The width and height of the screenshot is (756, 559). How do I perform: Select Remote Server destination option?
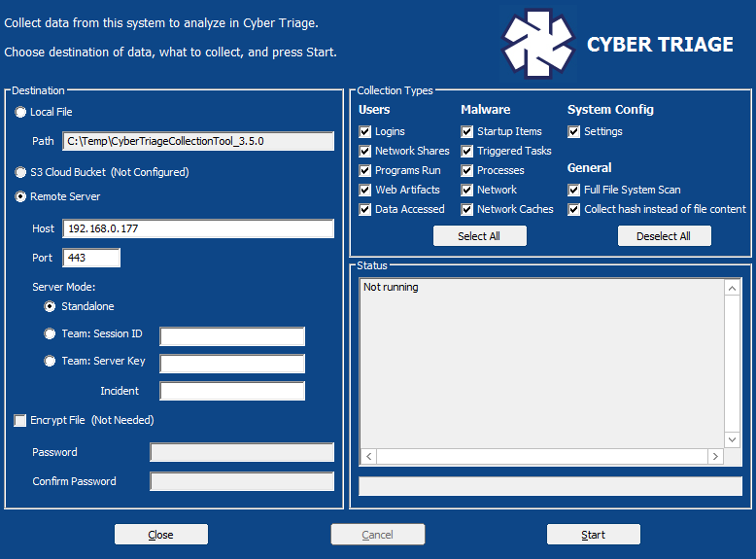(x=20, y=197)
